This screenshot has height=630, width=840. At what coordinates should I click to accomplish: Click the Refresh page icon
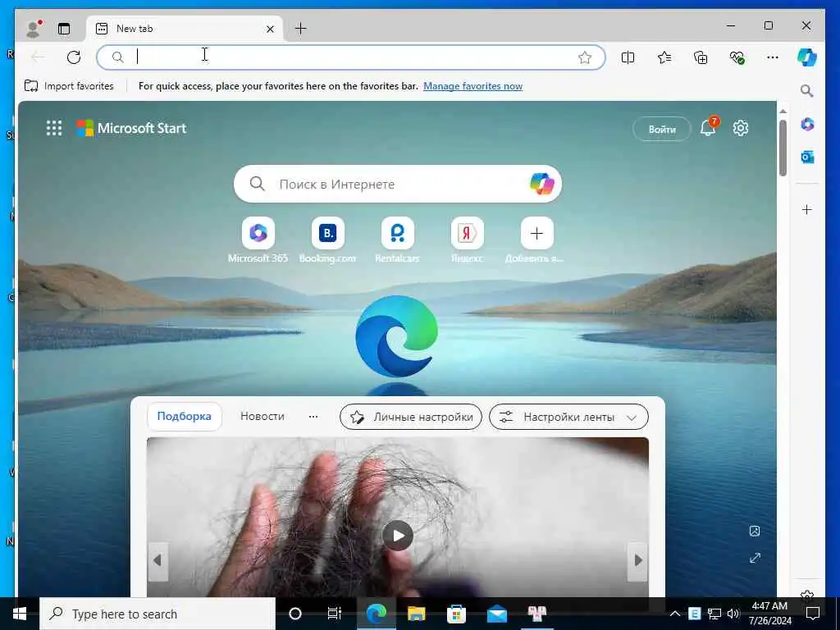coord(74,57)
